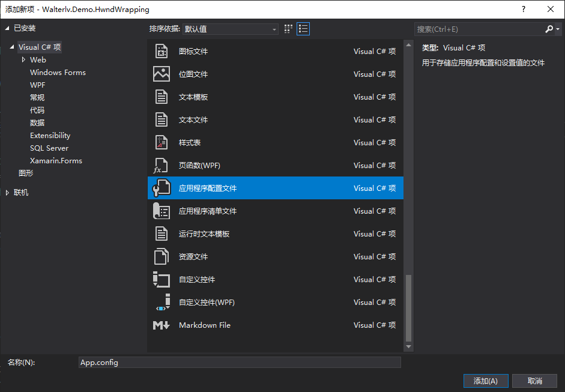Image resolution: width=565 pixels, height=392 pixels.
Task: Click the 自定义控件(WPF) icon
Action: (163, 303)
